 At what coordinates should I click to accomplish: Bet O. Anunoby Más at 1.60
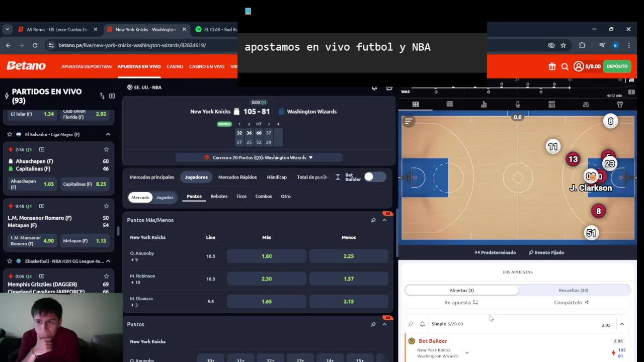tap(267, 256)
